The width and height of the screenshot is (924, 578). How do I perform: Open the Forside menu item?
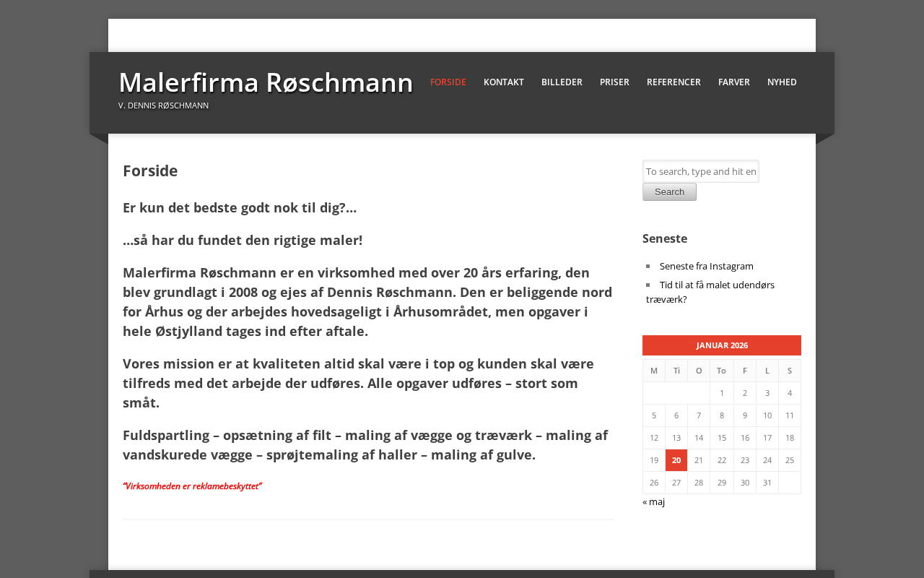448,82
